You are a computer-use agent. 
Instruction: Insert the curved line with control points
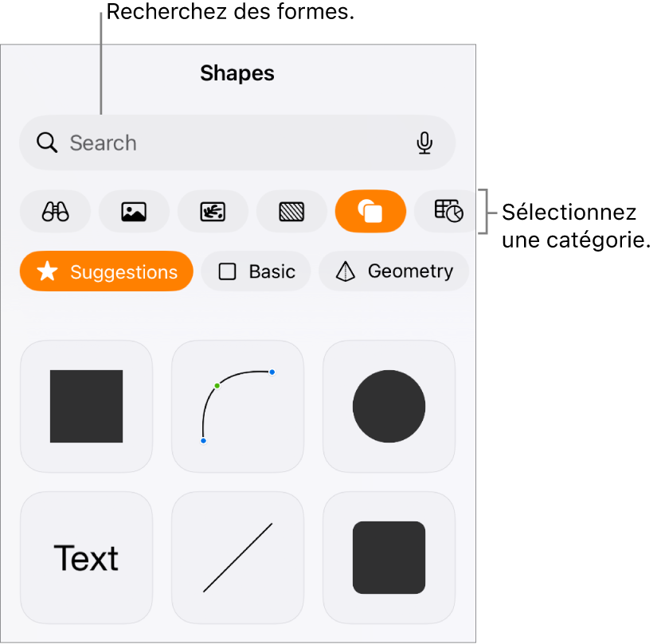[237, 406]
